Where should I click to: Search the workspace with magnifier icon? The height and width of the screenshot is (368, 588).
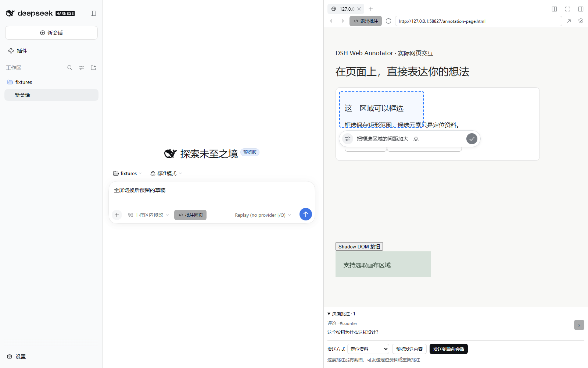(70, 68)
